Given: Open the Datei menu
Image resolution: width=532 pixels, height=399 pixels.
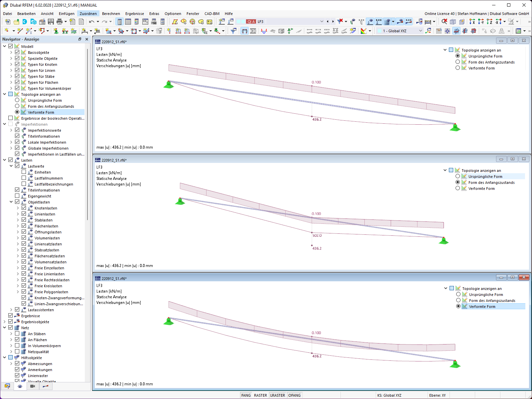Looking at the screenshot, I should pyautogui.click(x=7, y=14).
